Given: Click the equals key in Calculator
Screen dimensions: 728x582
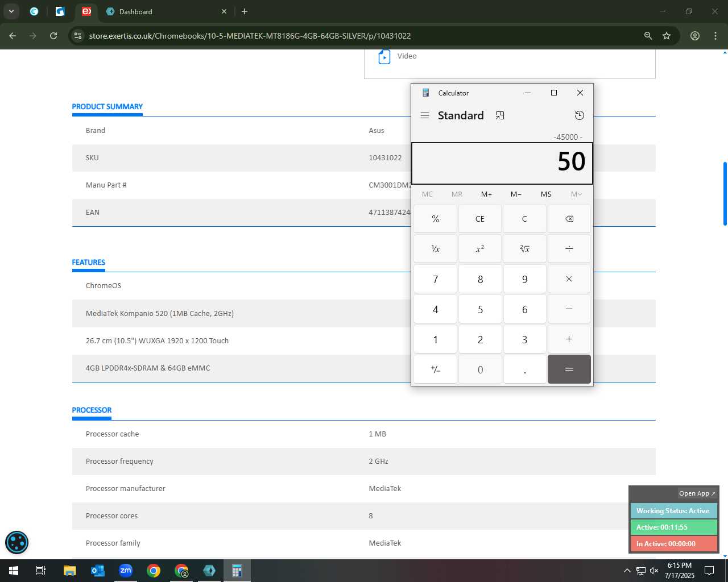Looking at the screenshot, I should click(x=569, y=369).
